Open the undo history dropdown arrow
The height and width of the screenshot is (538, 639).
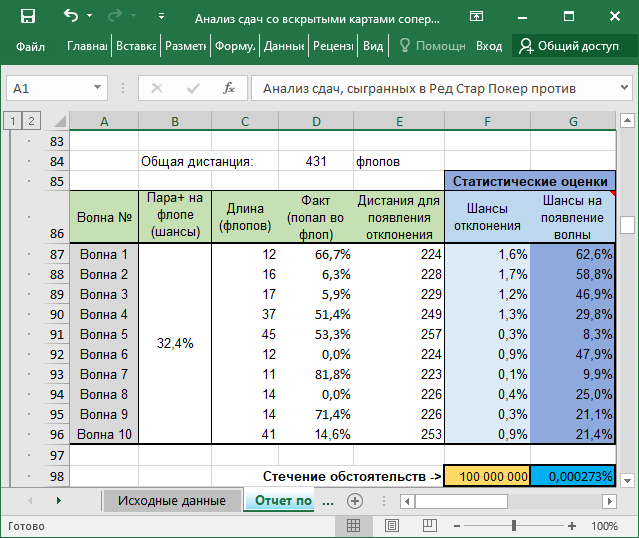click(x=92, y=17)
